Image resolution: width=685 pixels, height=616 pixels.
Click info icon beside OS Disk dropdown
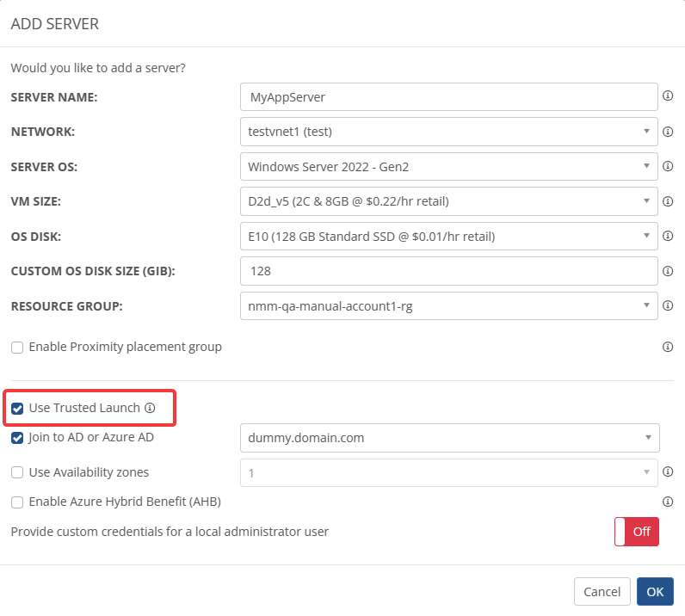[x=668, y=236]
